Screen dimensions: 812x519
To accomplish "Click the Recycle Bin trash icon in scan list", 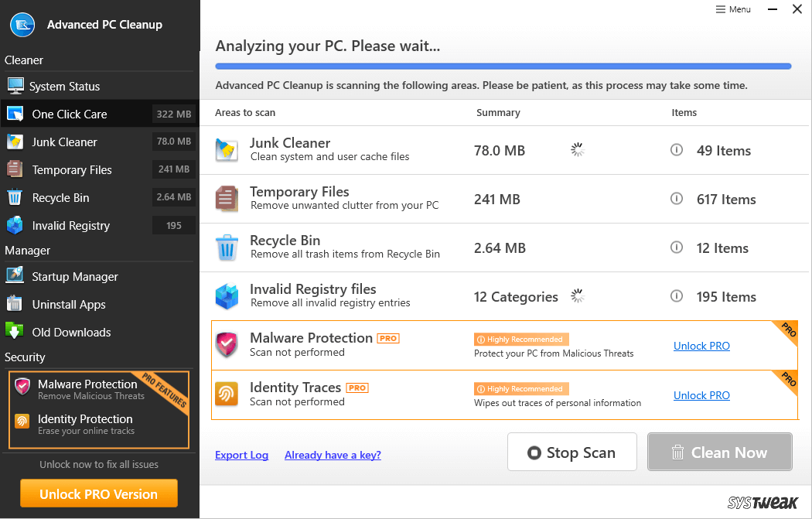I will 227,248.
